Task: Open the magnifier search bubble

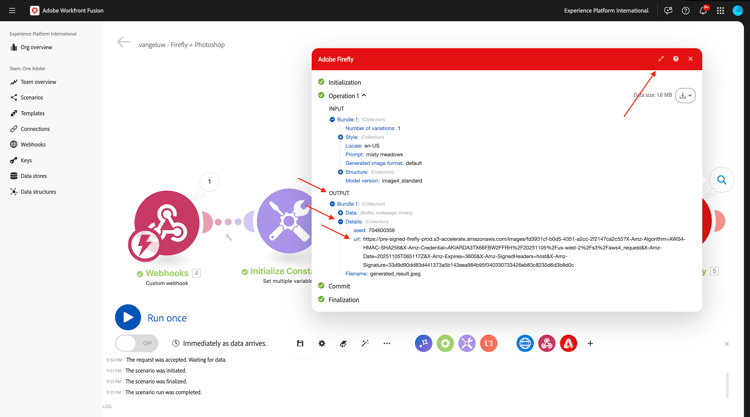Action: coord(721,180)
